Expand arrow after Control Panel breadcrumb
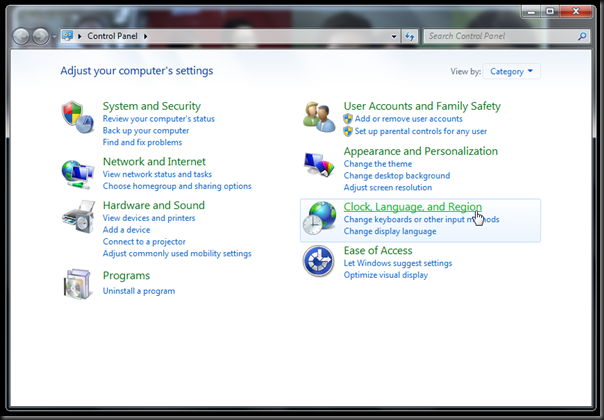The width and height of the screenshot is (604, 420). pos(146,36)
